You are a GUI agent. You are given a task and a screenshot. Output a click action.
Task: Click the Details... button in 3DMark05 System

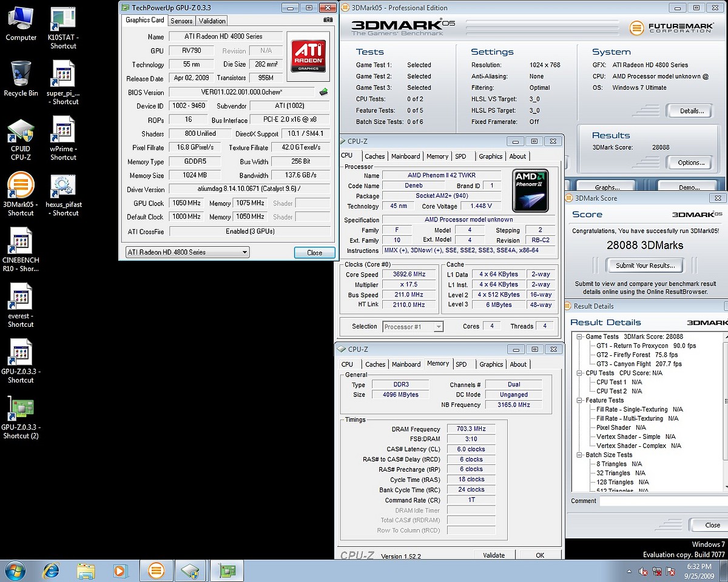[x=692, y=111]
